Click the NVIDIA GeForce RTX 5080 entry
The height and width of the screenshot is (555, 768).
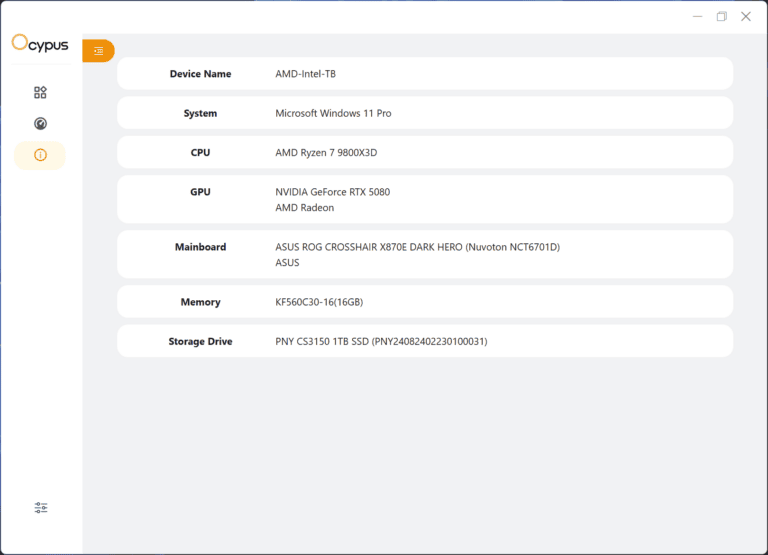tap(332, 192)
